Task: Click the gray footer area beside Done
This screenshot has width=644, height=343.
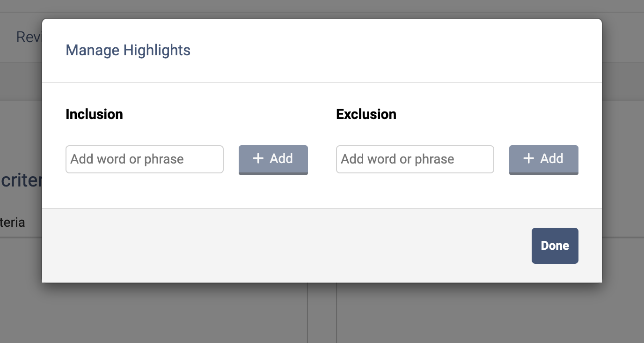Action: click(x=286, y=246)
